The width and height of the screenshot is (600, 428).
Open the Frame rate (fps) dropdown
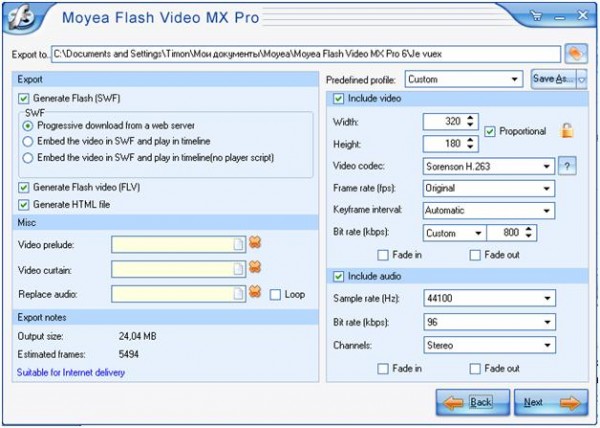pyautogui.click(x=489, y=189)
